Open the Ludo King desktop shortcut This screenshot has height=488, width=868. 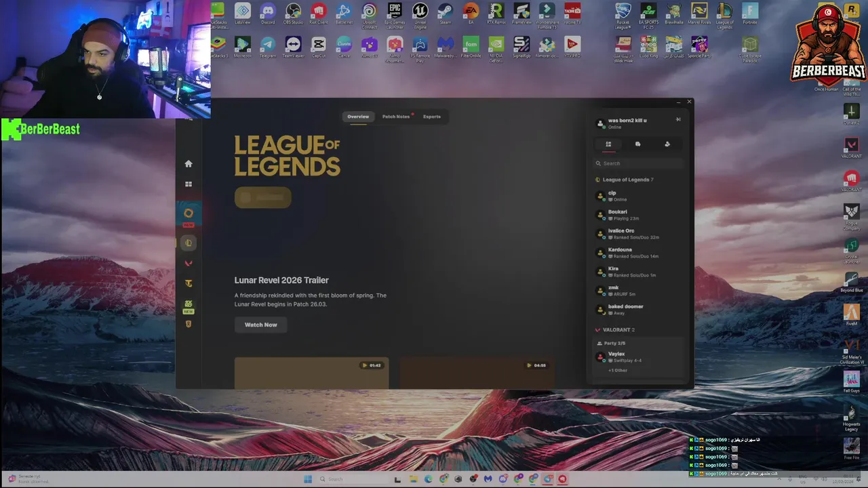pyautogui.click(x=648, y=47)
